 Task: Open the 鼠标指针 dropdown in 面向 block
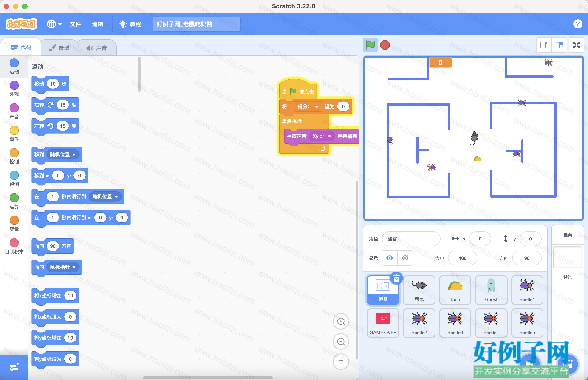pos(63,267)
